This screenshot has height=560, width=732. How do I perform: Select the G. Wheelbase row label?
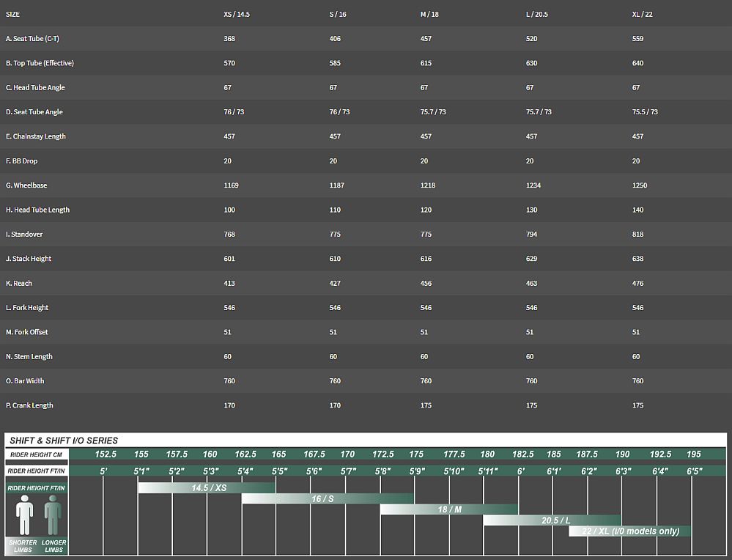coord(26,185)
